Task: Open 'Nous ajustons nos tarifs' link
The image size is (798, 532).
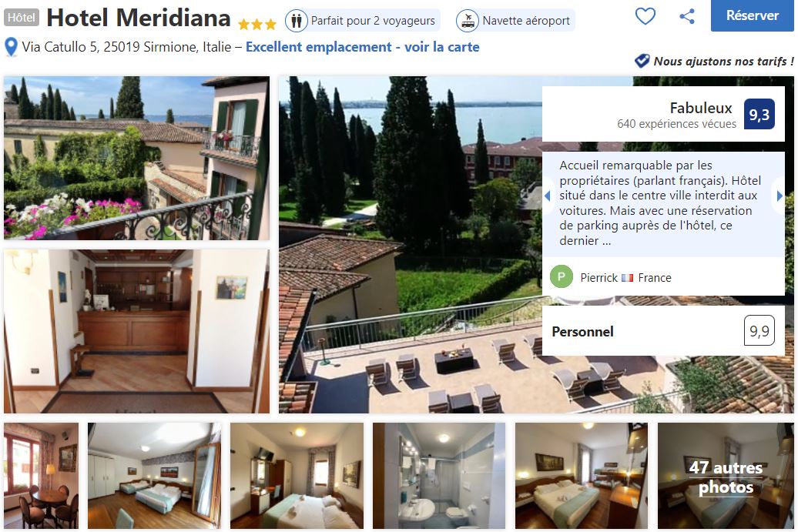Action: pos(723,62)
